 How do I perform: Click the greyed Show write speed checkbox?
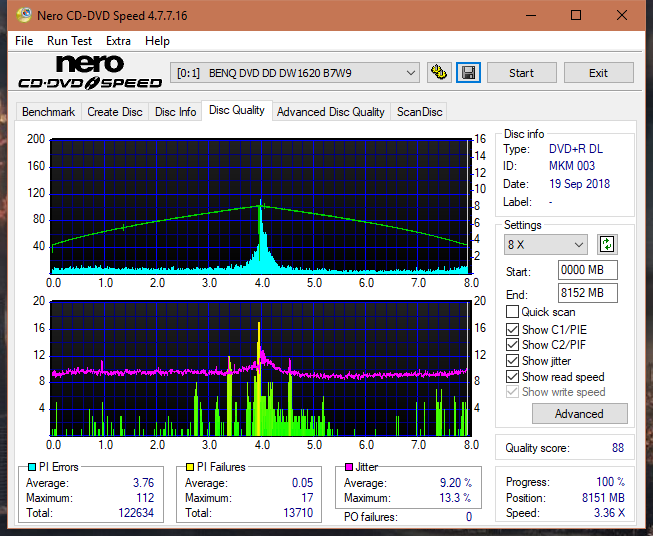tap(512, 392)
